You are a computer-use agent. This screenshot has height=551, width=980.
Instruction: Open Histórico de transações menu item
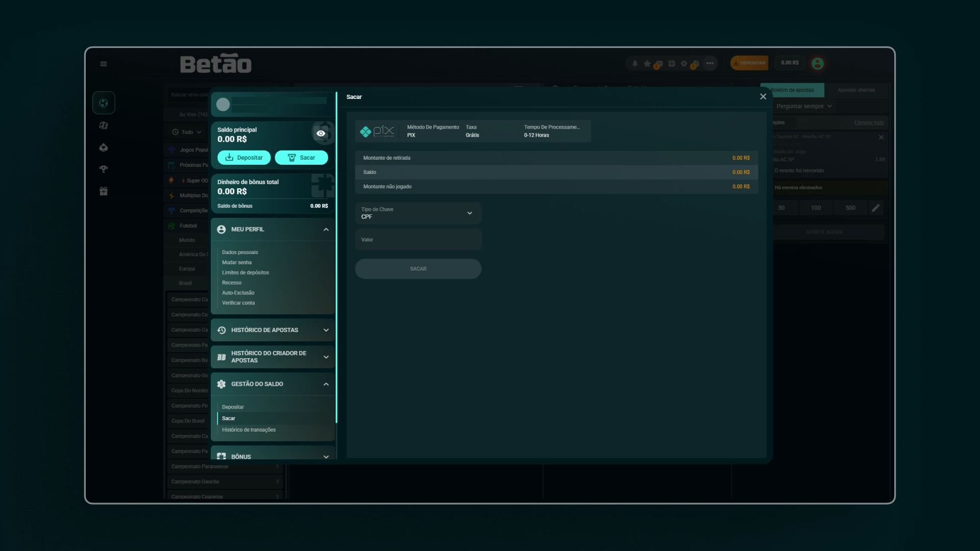pos(249,430)
